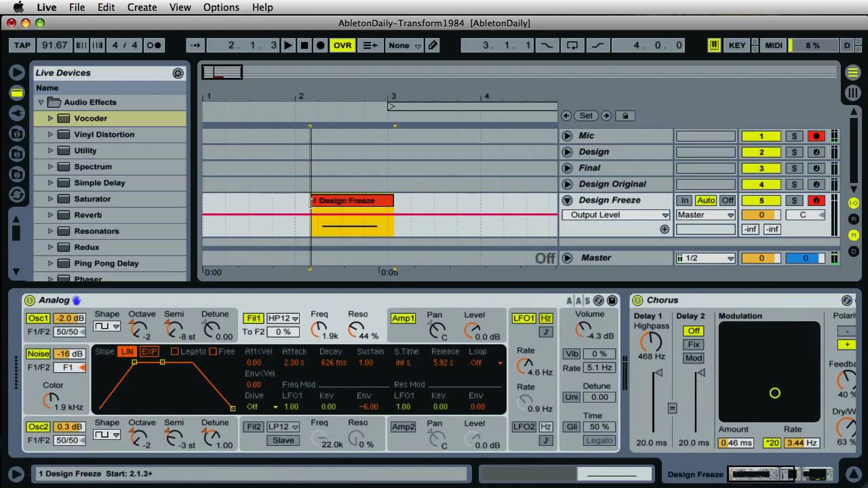Expand the Vocoder folder

(x=50, y=119)
